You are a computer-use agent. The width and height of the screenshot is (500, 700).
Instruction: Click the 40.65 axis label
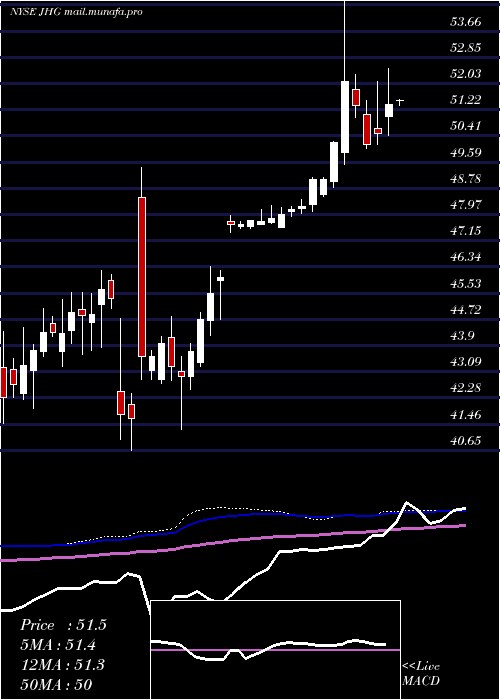click(x=466, y=441)
